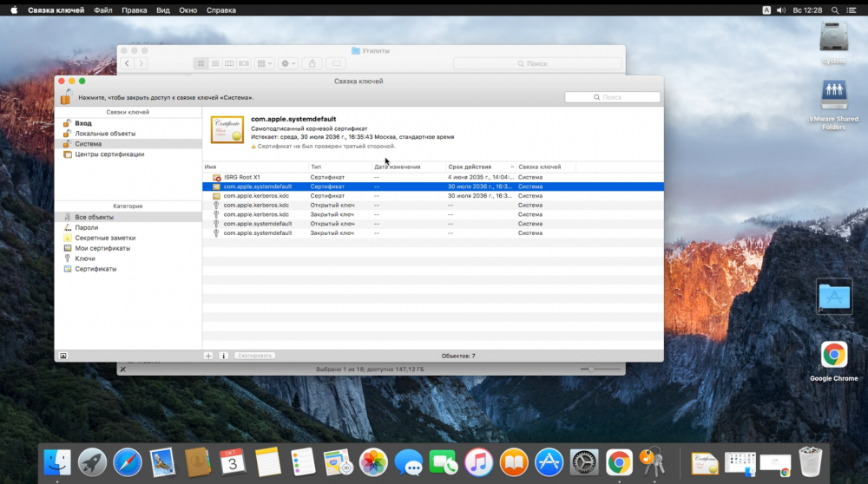868x484 pixels.
Task: Select the com.apple.kerberos.kdc Открытый ключ row
Action: coord(433,206)
